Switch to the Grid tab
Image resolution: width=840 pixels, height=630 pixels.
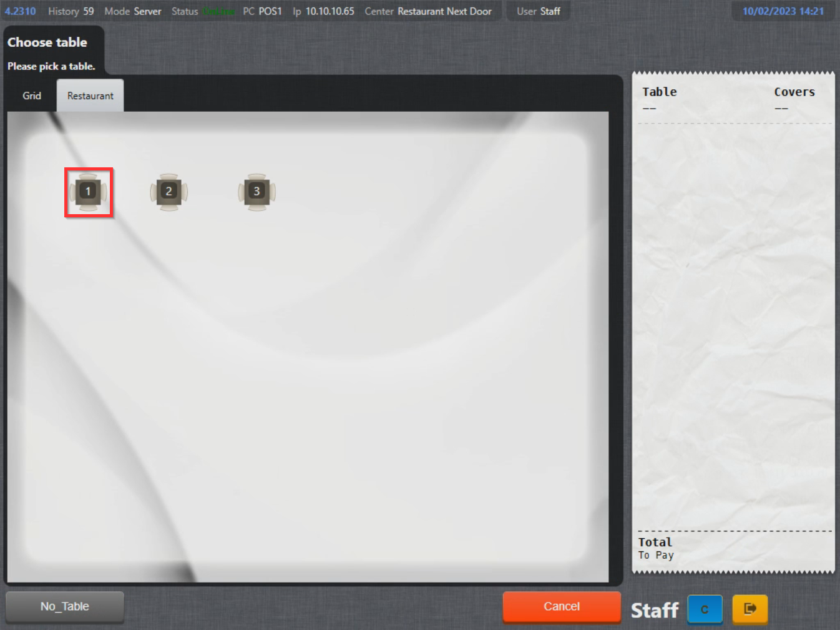tap(32, 96)
